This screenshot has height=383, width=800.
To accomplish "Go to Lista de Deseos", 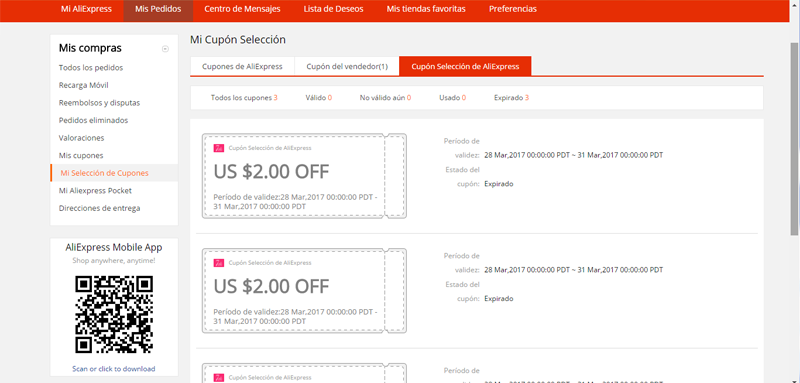I will click(x=333, y=9).
